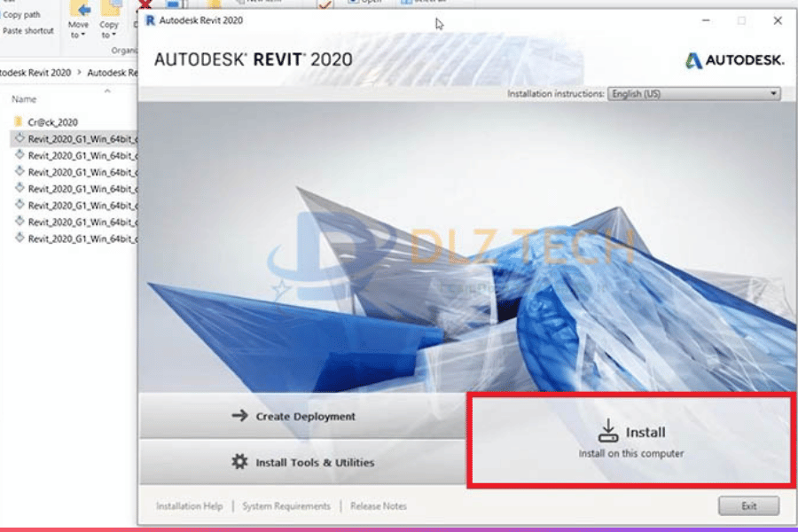Viewport: 798px width, 532px height.
Task: Click the red X Delete icon in the ribbon
Action: point(144,5)
